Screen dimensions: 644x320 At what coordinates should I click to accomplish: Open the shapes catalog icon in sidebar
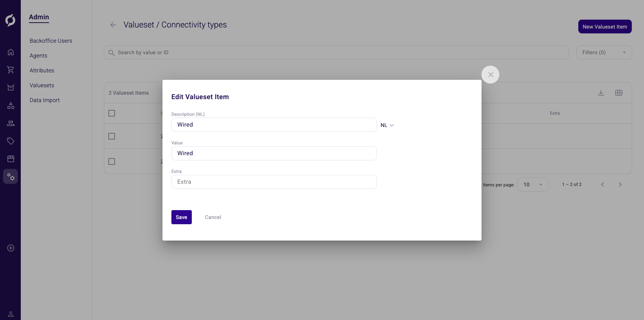pos(11,105)
